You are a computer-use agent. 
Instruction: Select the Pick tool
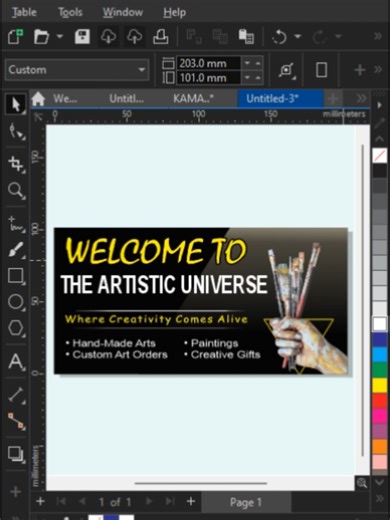[x=15, y=104]
